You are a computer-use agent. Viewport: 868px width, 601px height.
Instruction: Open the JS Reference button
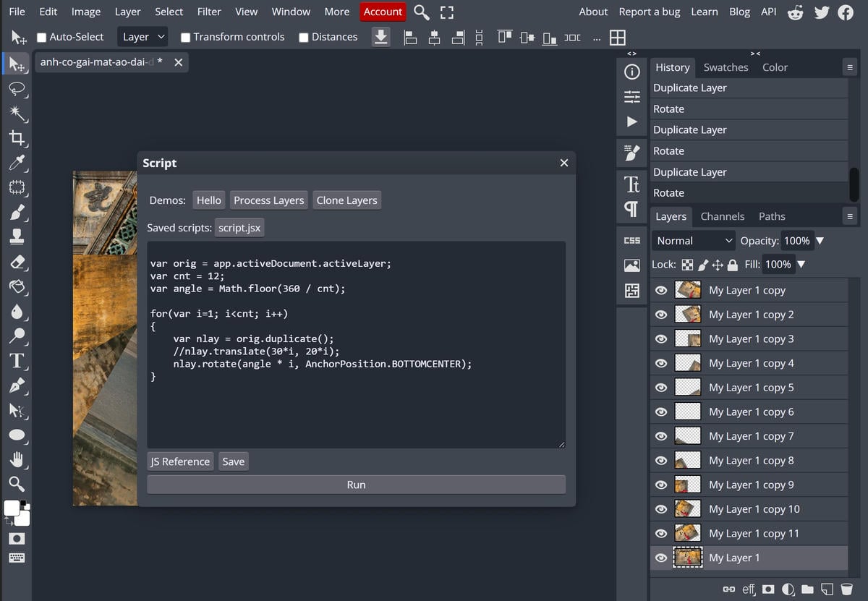[x=180, y=461]
